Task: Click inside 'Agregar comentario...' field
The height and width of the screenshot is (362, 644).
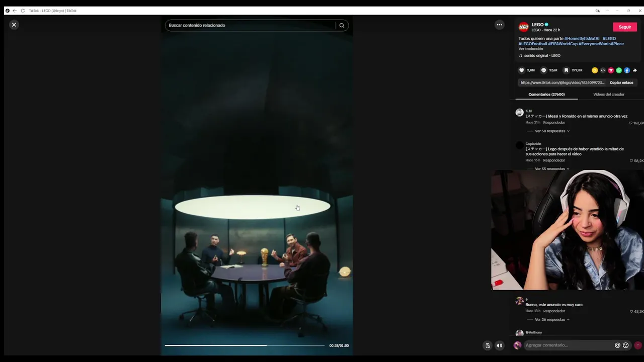Action: (568, 345)
